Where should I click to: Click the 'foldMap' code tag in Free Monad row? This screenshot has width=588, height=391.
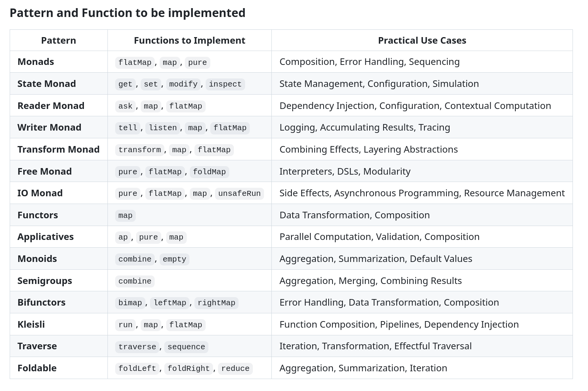pos(209,172)
